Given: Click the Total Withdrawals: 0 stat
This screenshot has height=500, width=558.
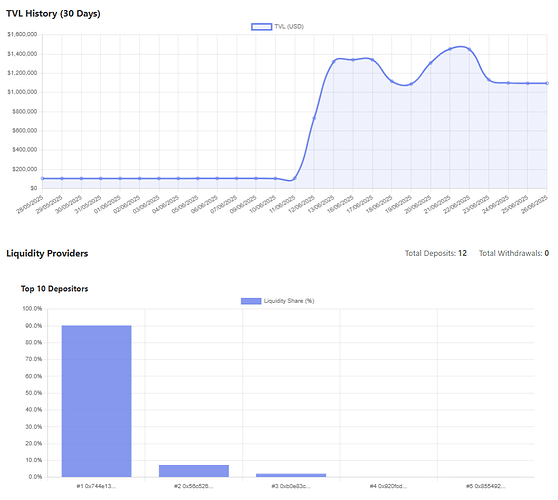Looking at the screenshot, I should tap(514, 253).
